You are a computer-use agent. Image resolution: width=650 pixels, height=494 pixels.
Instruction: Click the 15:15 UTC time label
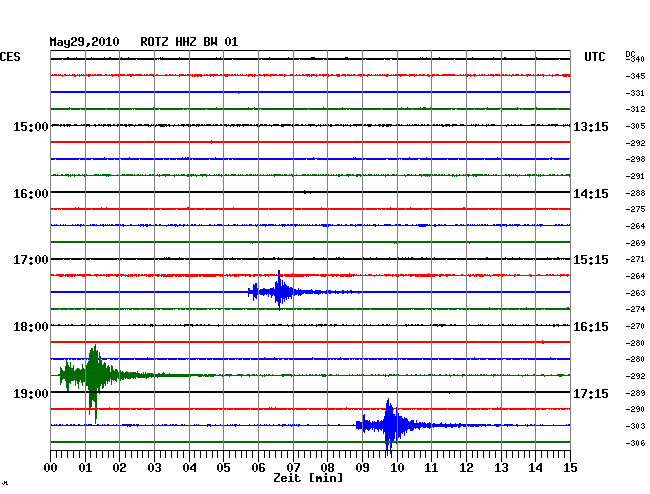(x=591, y=260)
